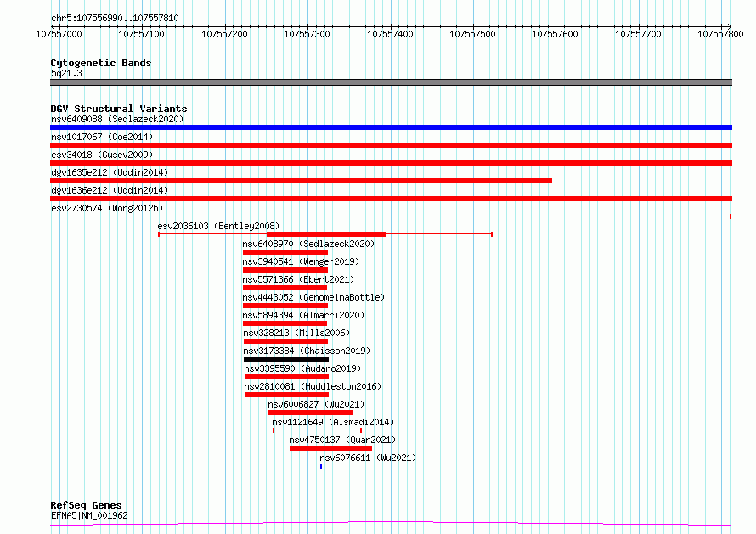Click the esv2036103 (Bentley2008) label

click(x=218, y=226)
